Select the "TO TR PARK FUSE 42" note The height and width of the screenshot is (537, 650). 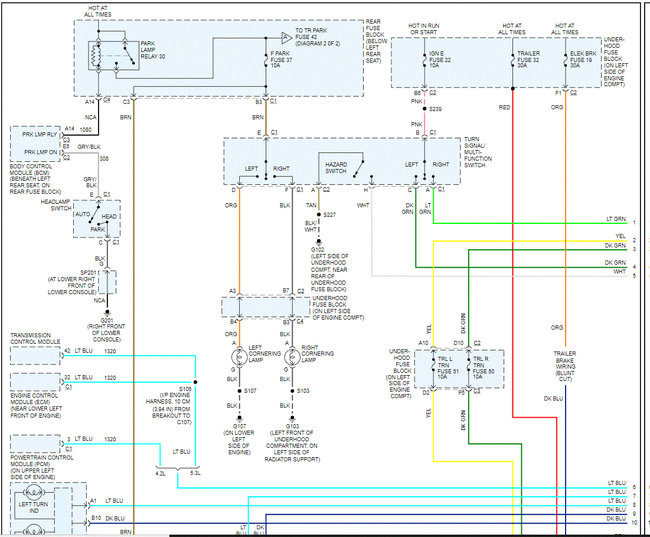click(317, 37)
